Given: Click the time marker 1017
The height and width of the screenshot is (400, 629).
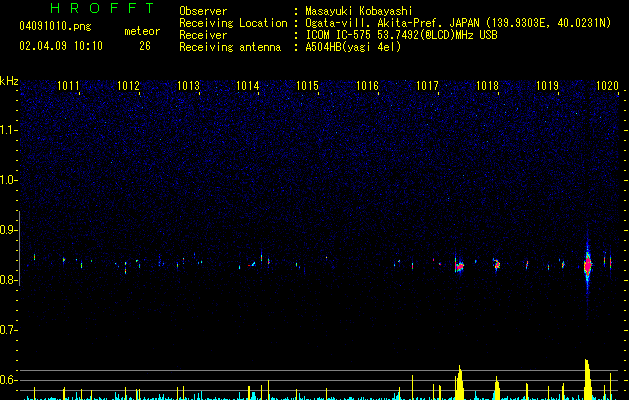Looking at the screenshot, I should (427, 86).
